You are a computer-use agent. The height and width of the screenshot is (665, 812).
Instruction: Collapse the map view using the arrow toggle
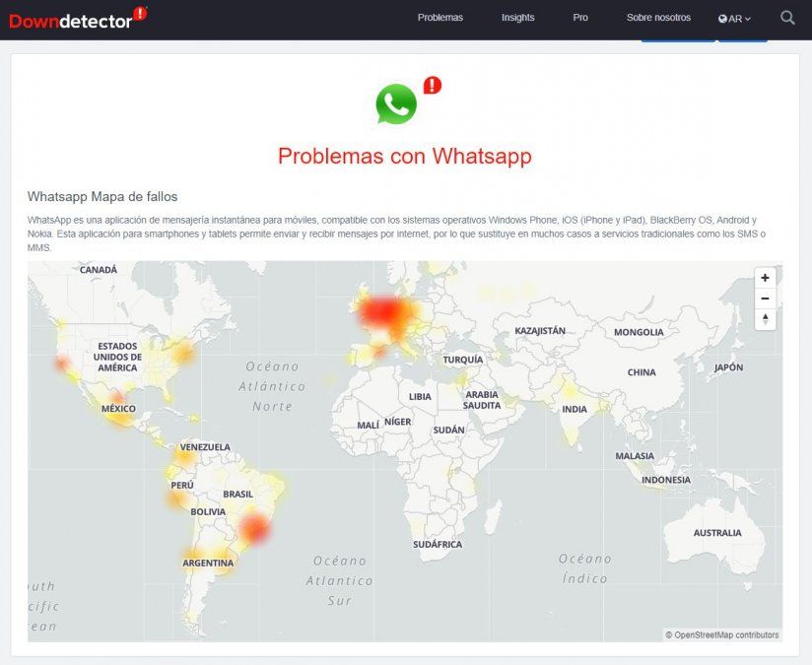(765, 318)
